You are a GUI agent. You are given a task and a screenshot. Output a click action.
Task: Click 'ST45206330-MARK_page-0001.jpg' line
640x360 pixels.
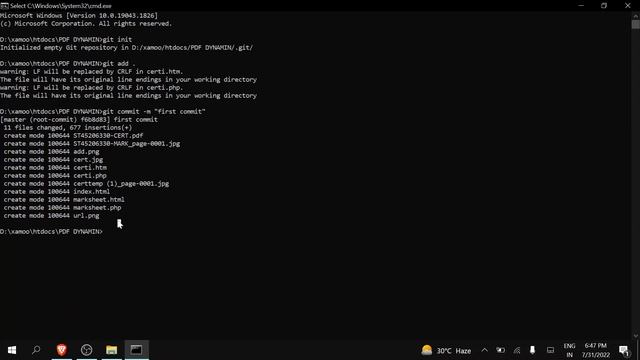coord(92,144)
